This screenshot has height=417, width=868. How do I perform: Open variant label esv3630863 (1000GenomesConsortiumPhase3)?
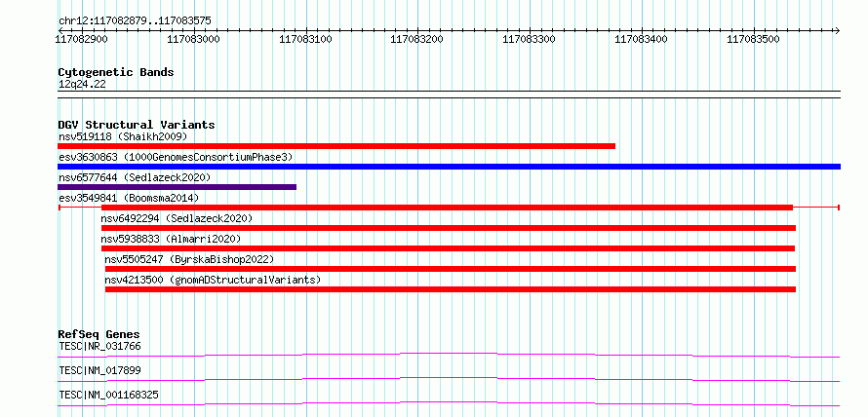click(x=176, y=157)
